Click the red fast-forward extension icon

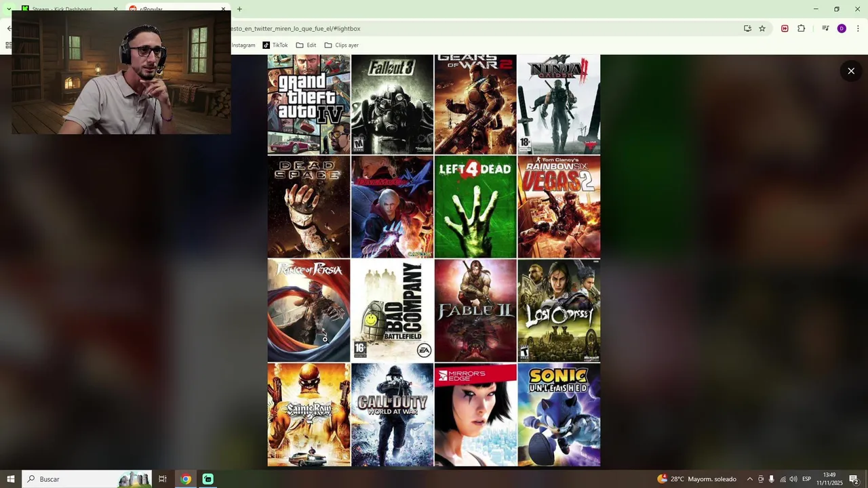tap(785, 28)
